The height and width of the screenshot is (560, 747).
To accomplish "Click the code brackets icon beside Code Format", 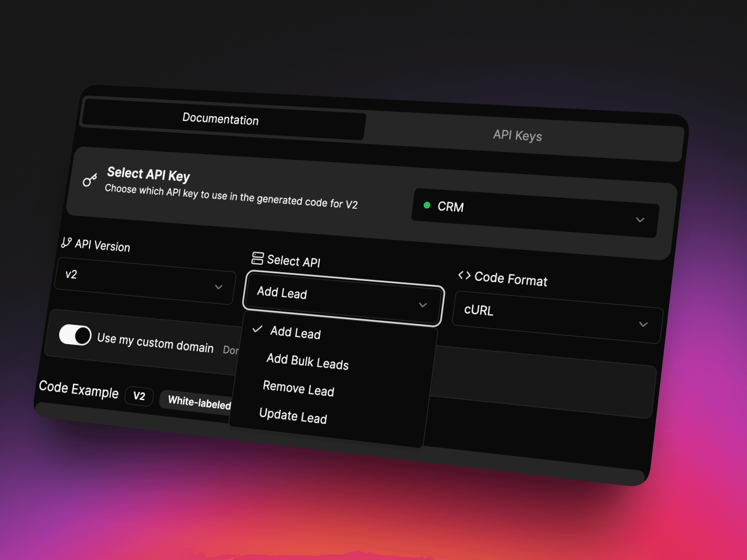I will click(x=464, y=275).
